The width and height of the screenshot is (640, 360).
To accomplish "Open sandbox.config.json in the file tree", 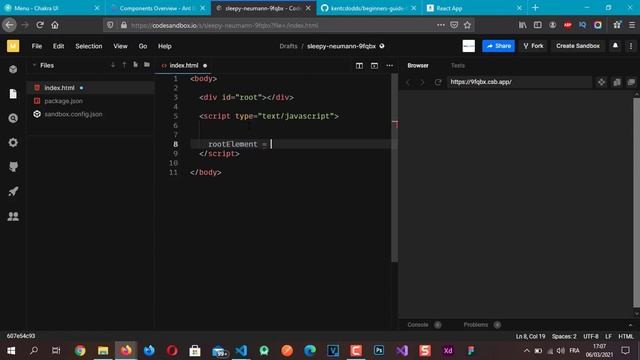I will tap(91, 114).
